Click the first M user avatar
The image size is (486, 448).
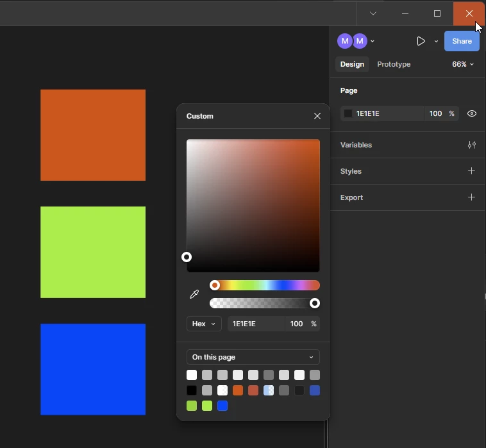click(x=345, y=41)
